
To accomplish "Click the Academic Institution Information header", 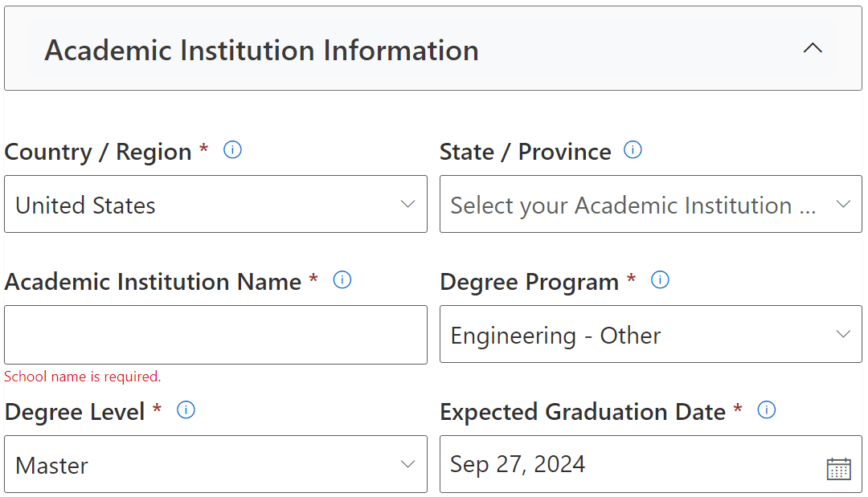I will [x=261, y=50].
